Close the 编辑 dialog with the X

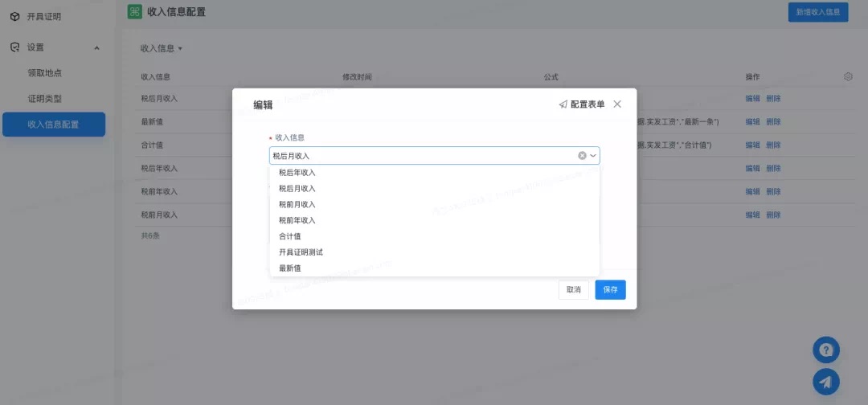coord(617,104)
